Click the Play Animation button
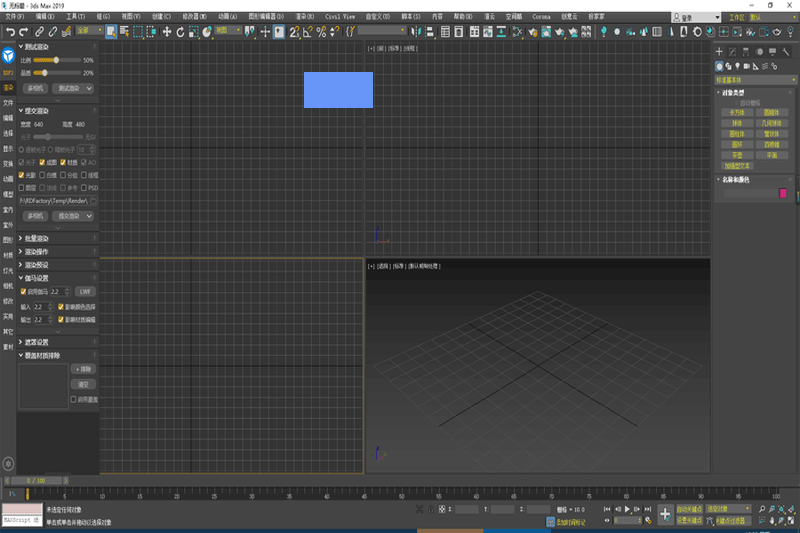 coord(627,509)
